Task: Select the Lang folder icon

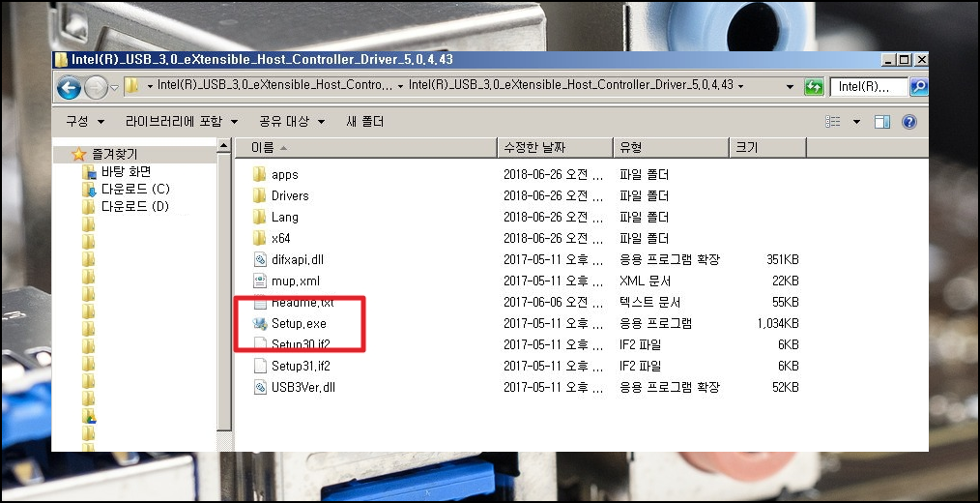Action: click(259, 217)
